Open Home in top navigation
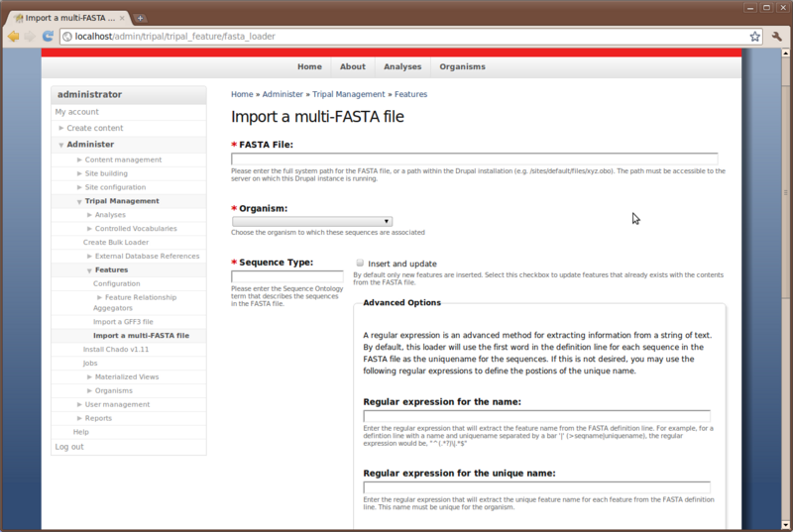Screen dimensions: 793x532 click(x=309, y=66)
